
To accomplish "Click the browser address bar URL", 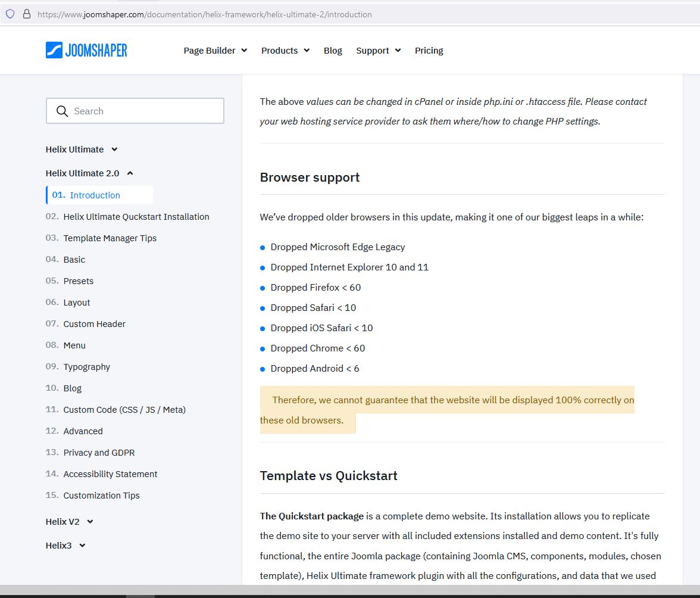I will [x=205, y=14].
